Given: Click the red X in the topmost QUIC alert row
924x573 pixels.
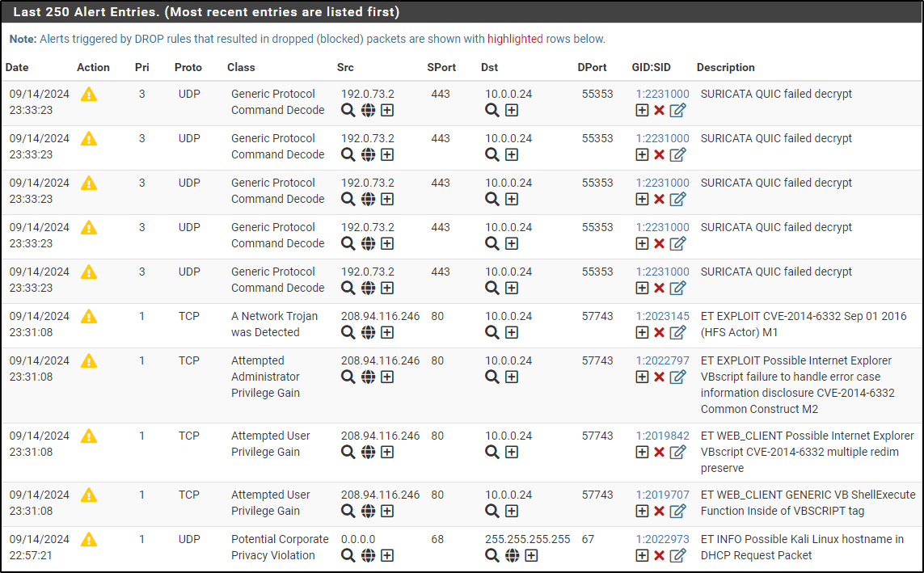Looking at the screenshot, I should click(659, 110).
